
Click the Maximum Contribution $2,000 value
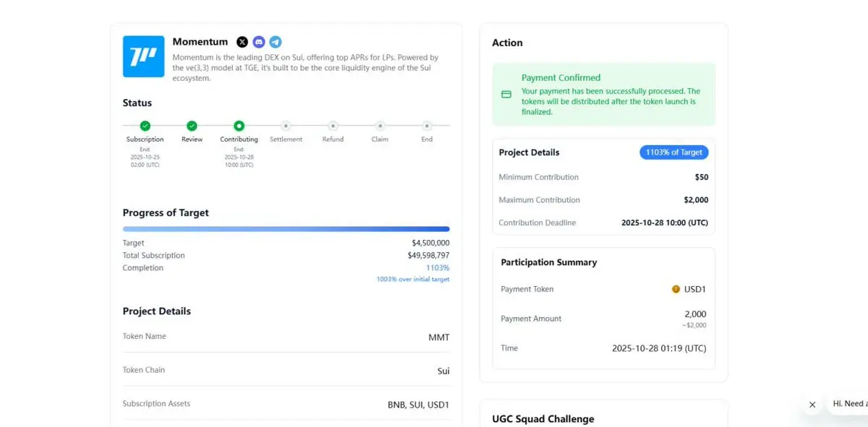point(697,200)
